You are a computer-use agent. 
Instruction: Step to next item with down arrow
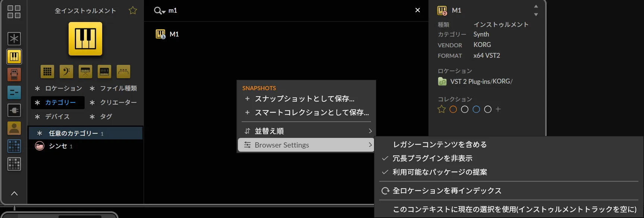pos(536,15)
